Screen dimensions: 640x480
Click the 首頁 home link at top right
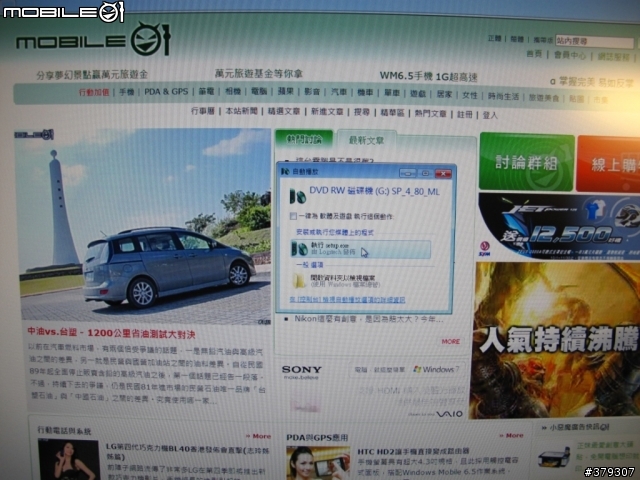[x=534, y=53]
